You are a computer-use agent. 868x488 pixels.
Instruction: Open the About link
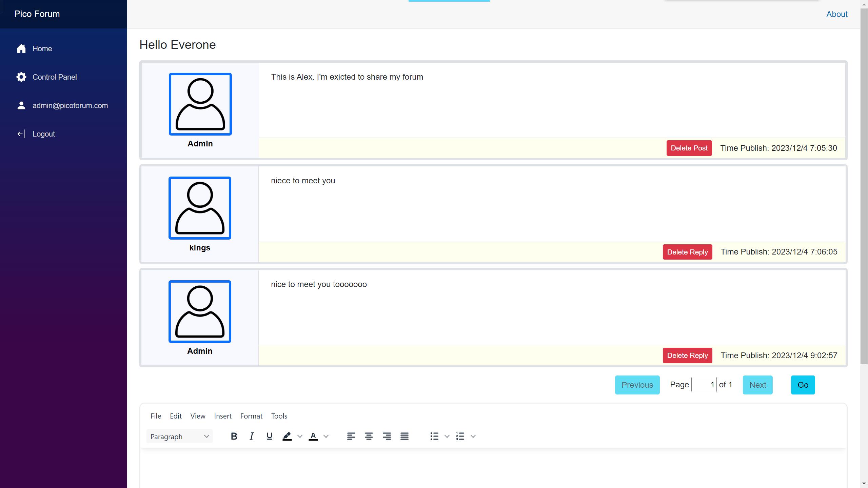click(x=837, y=14)
